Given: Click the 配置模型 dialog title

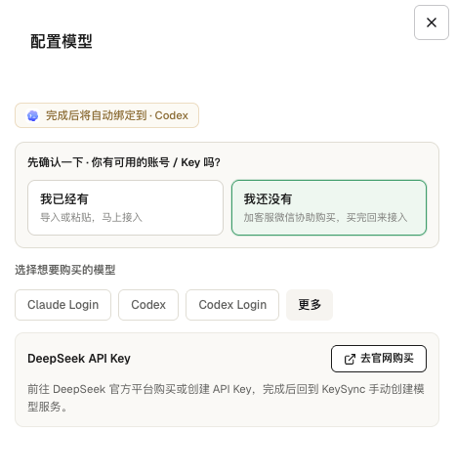Looking at the screenshot, I should point(62,42).
